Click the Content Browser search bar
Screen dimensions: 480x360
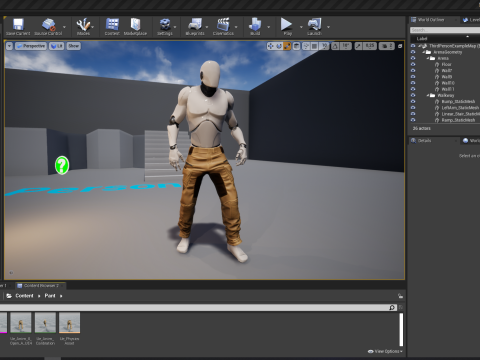click(x=197, y=307)
